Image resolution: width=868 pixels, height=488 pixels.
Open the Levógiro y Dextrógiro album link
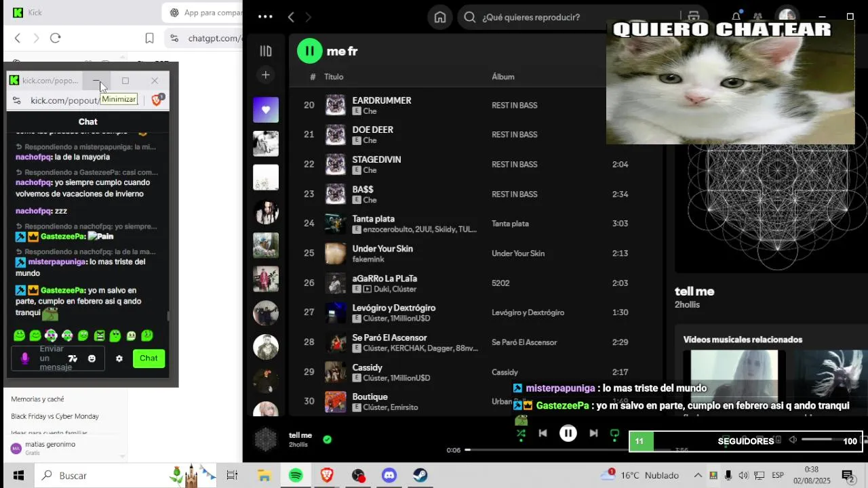tap(528, 312)
